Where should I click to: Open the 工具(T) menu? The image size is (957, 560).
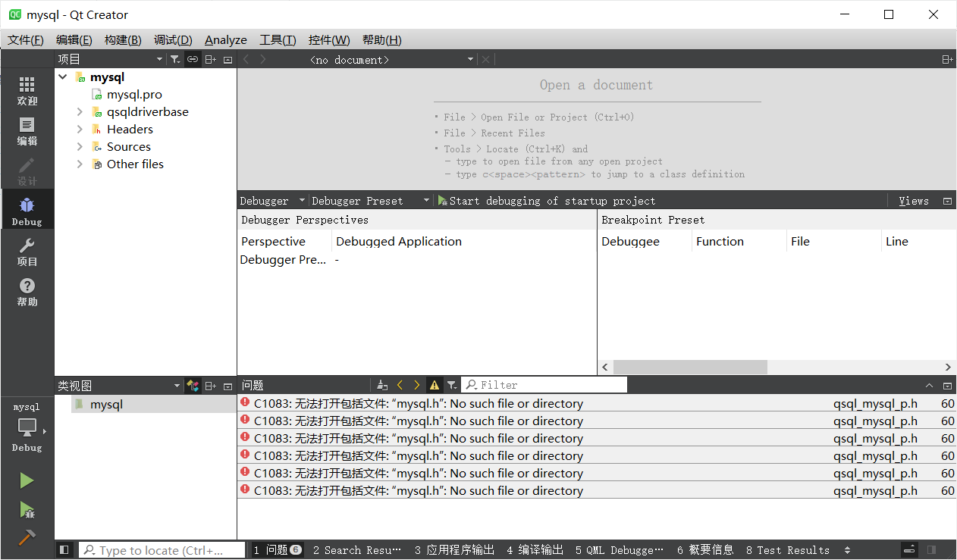coord(278,40)
